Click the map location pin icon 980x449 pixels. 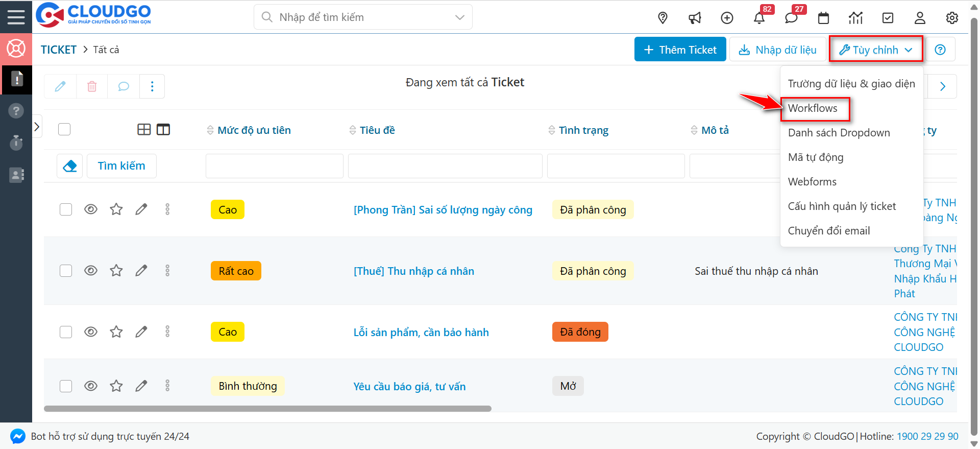point(663,18)
